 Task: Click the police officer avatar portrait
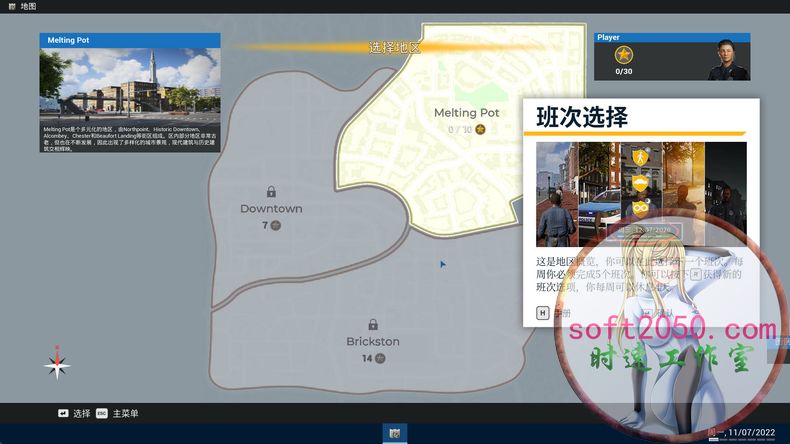[727, 60]
